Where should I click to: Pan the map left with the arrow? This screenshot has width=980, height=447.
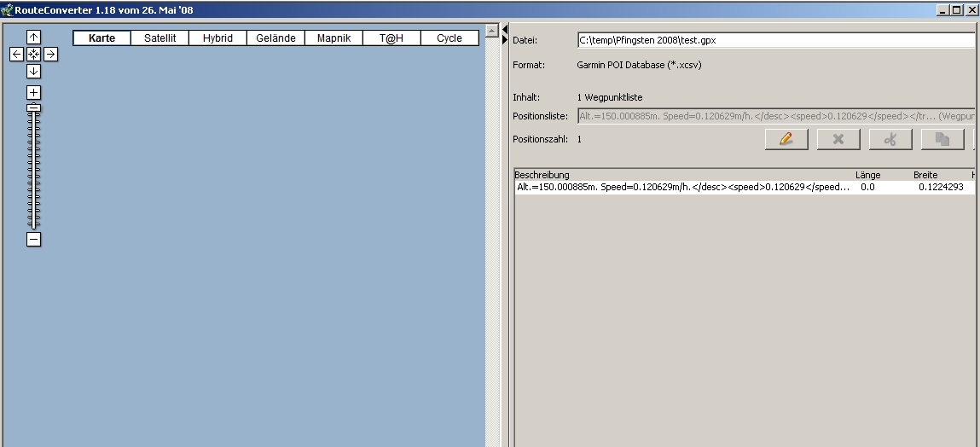tap(16, 54)
